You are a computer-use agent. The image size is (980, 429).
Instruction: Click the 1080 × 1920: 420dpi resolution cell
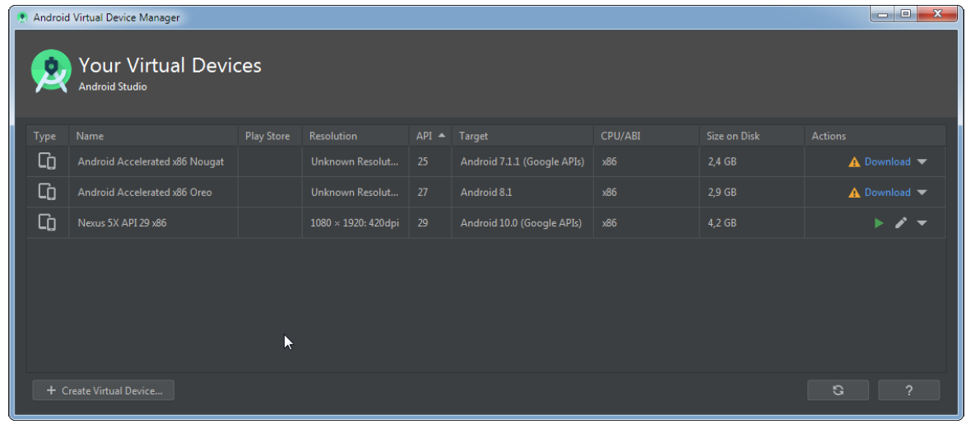tap(355, 222)
